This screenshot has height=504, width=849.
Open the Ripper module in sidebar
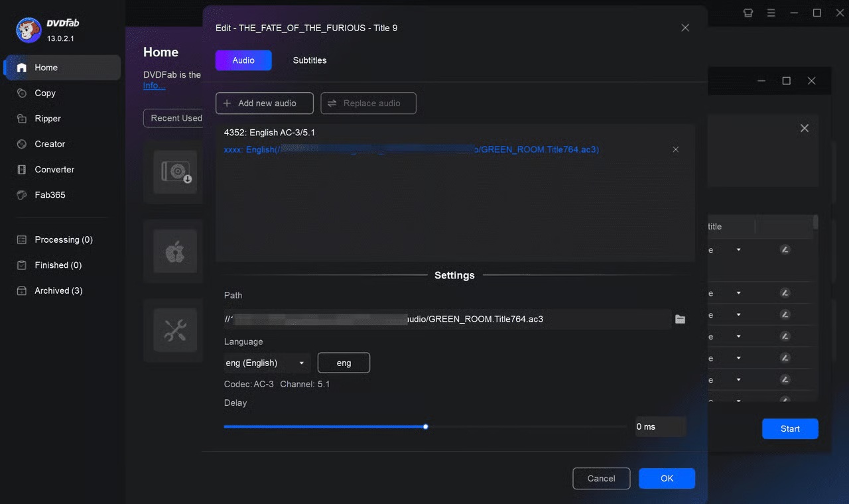(48, 119)
